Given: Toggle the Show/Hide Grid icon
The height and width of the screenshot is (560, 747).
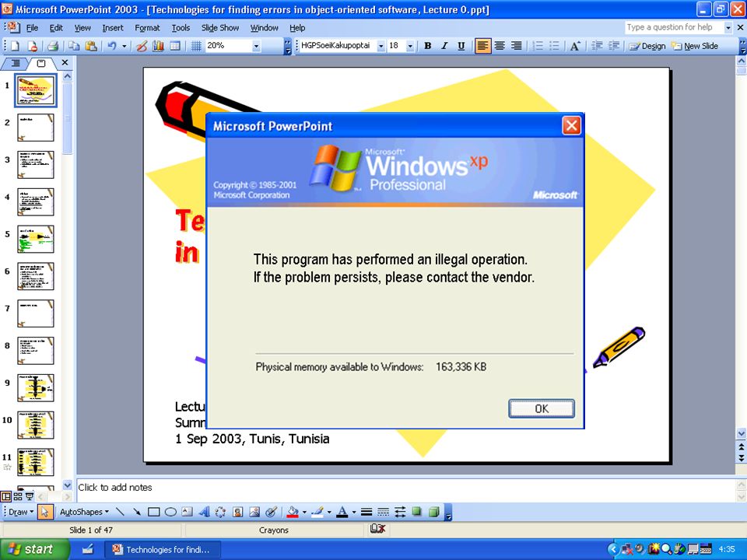Looking at the screenshot, I should point(196,46).
